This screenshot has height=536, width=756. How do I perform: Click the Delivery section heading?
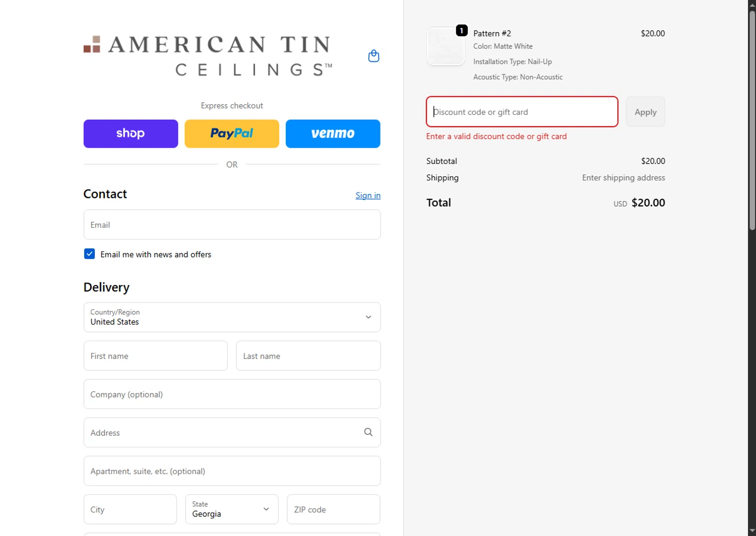click(106, 287)
